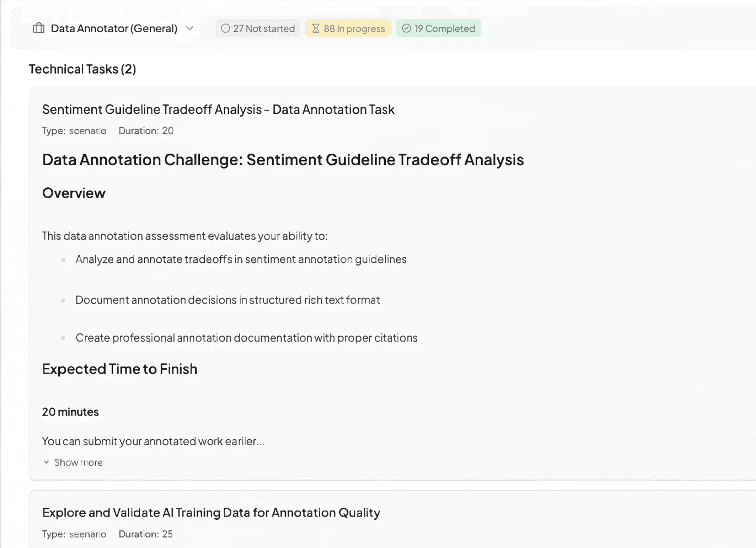Select the Data Annotator (General) role label
The width and height of the screenshot is (756, 548).
(114, 28)
